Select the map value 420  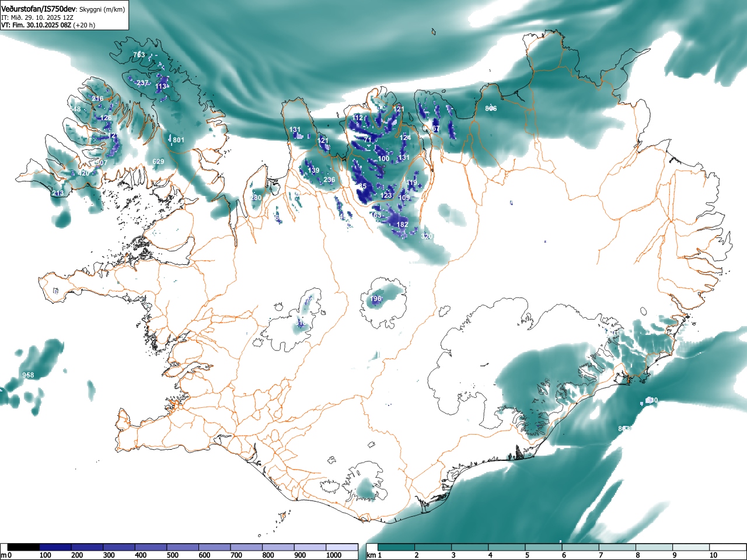coord(83,173)
